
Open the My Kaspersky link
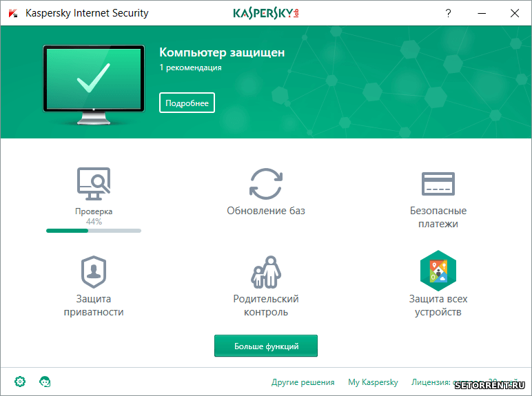pos(373,382)
